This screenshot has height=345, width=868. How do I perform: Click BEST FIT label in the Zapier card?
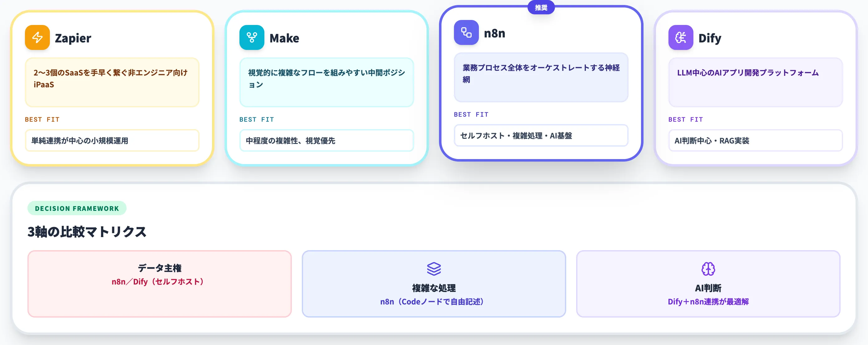42,119
